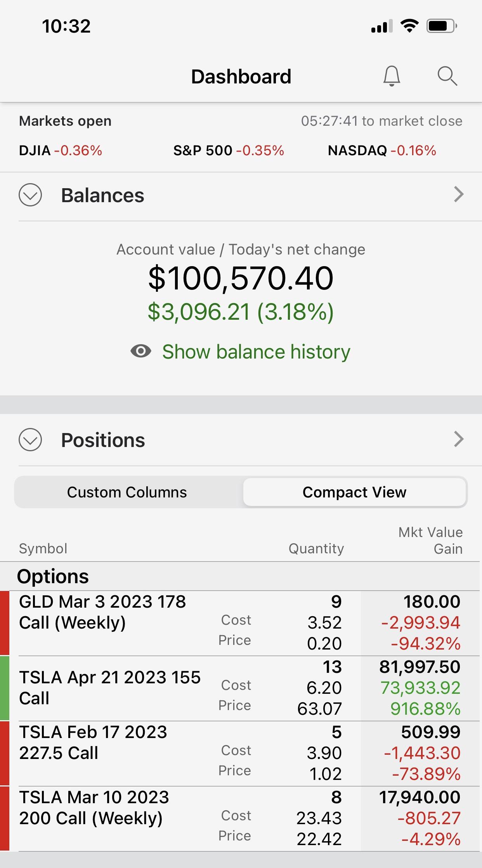482x868 pixels.
Task: Select TSLA Mar 10 2023 200 Call row
Action: 94,808
